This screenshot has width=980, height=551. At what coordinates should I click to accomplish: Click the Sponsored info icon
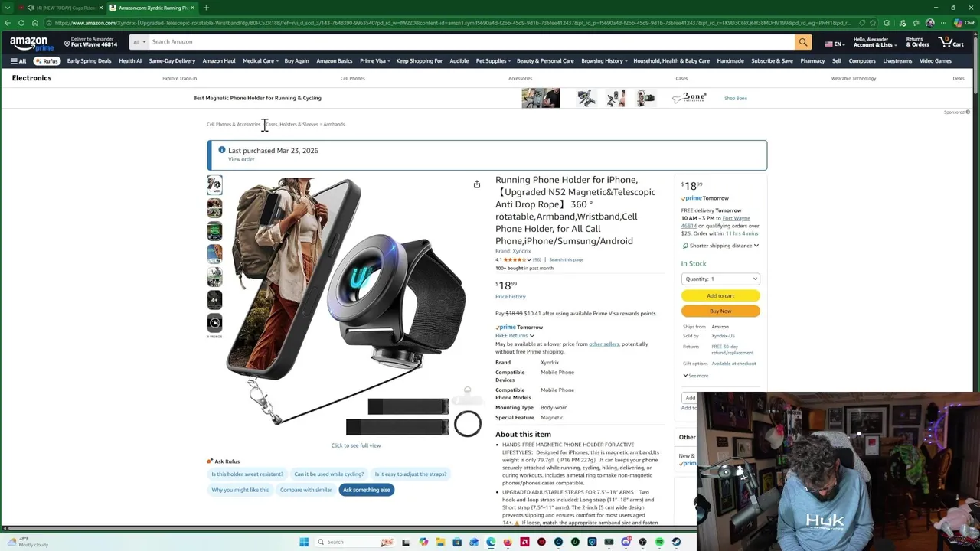click(x=968, y=112)
